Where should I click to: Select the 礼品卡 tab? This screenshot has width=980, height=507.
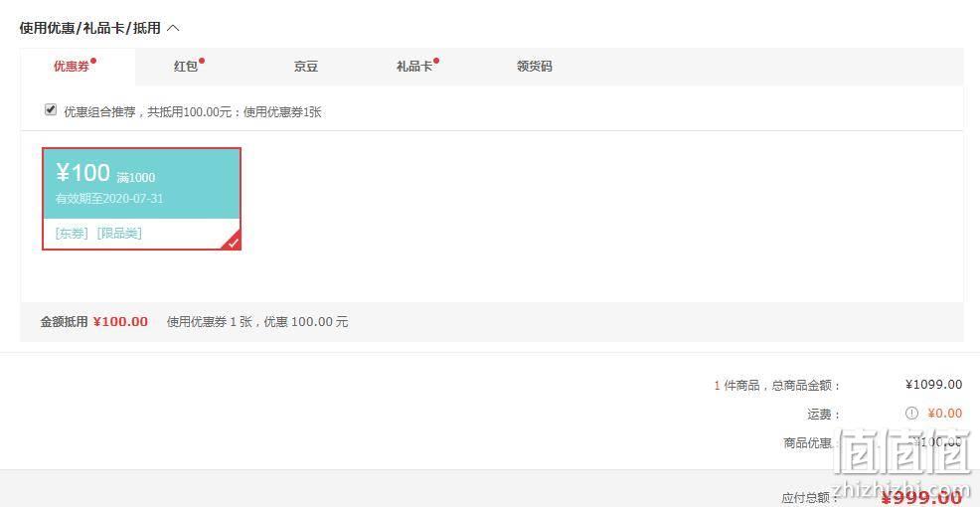414,67
